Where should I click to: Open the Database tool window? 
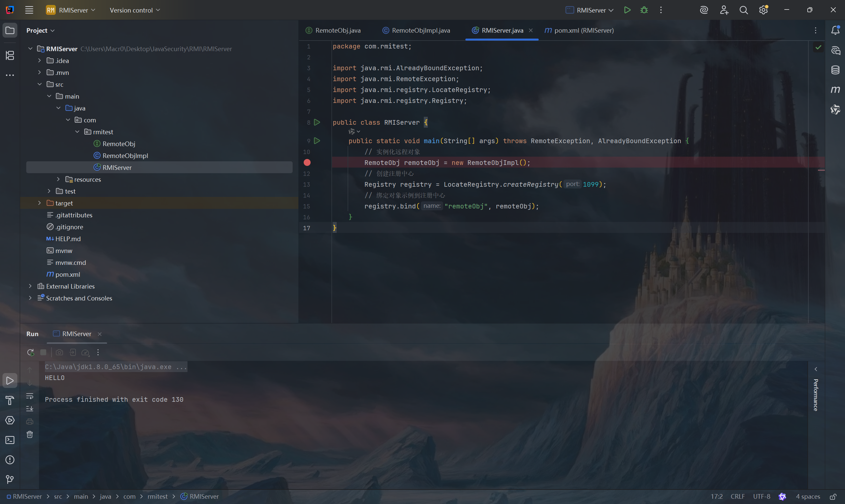pos(835,70)
